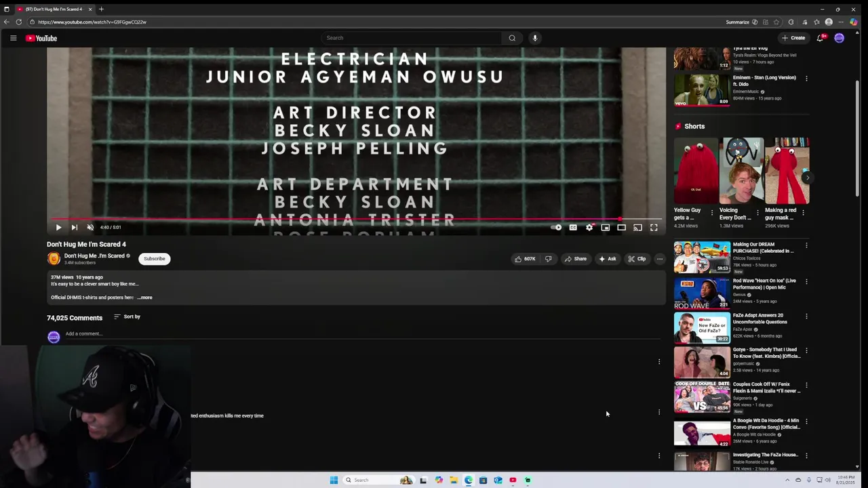Seek on the red video progress bar
The width and height of the screenshot is (868, 488).
click(356, 219)
